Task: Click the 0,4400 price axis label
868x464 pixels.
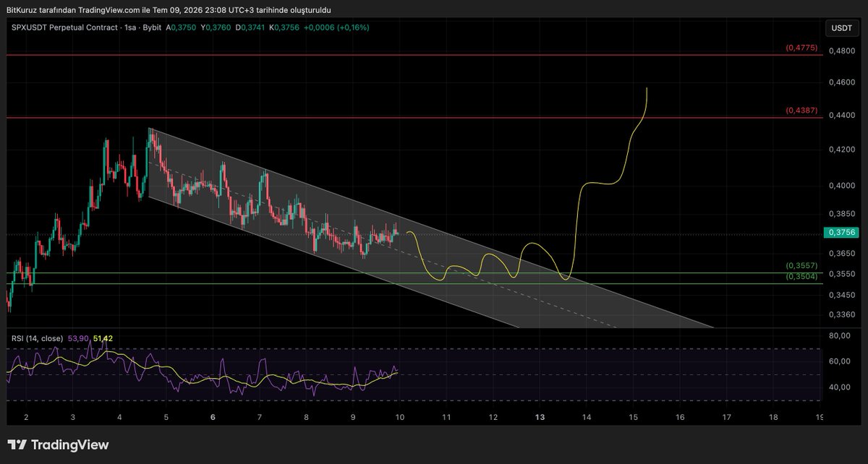Action: tap(841, 116)
